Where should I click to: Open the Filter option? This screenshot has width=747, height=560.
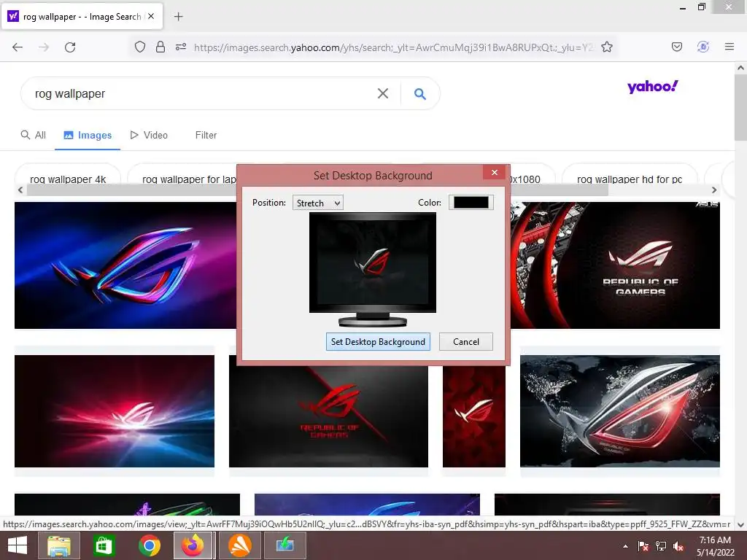coord(206,135)
